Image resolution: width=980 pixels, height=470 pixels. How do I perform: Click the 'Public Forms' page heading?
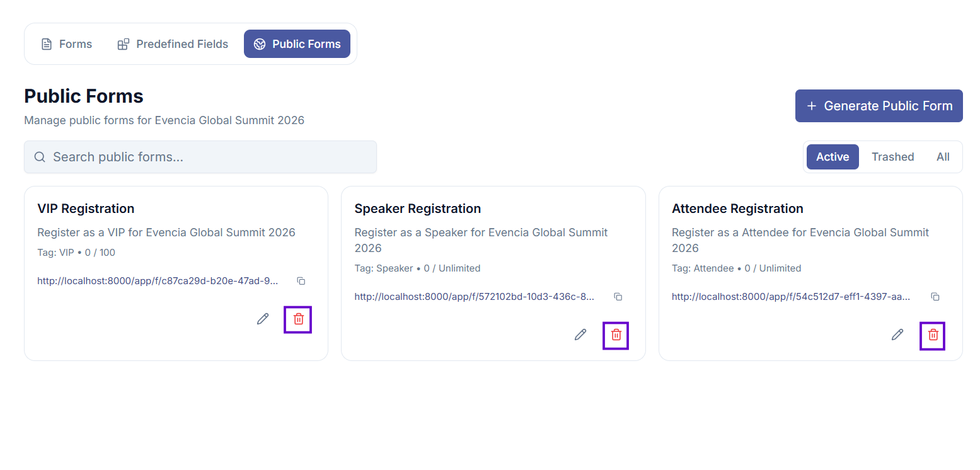[84, 96]
